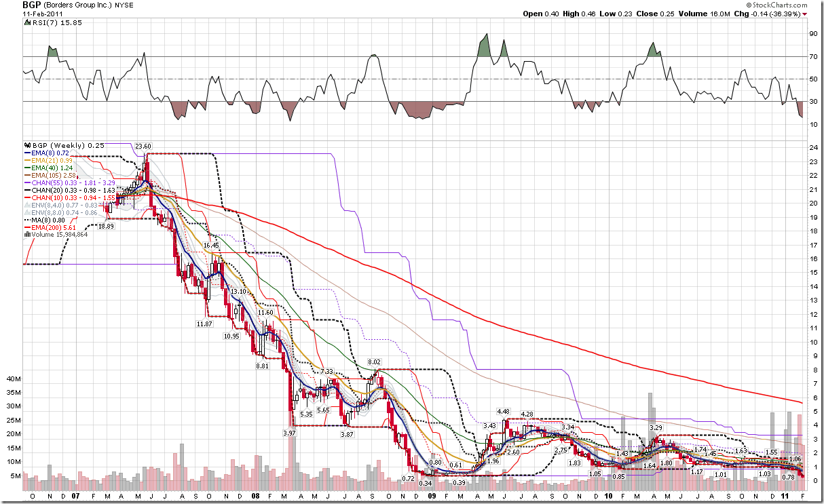This screenshot has width=824, height=504.
Task: Click the 8.81 price label
Action: [x=262, y=366]
